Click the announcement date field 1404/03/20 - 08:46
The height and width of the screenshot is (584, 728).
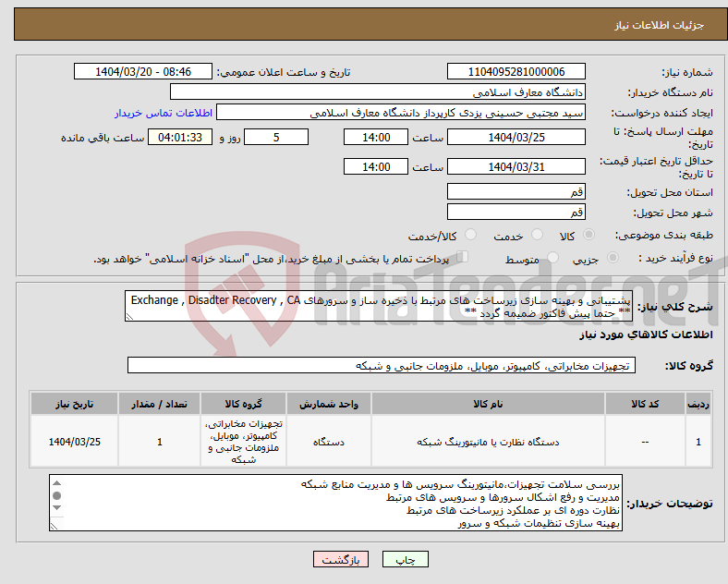[x=143, y=71]
